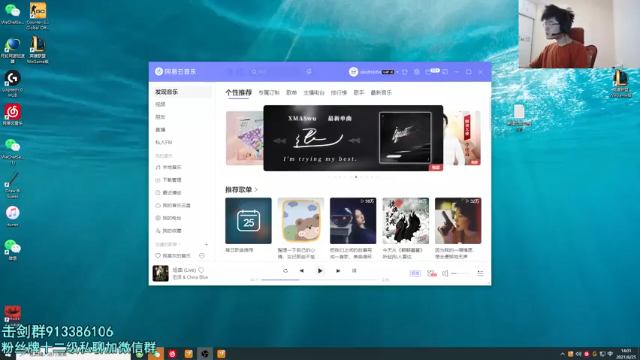Open the iTunes desktop shortcut
This screenshot has width=640, height=360.
(x=13, y=216)
